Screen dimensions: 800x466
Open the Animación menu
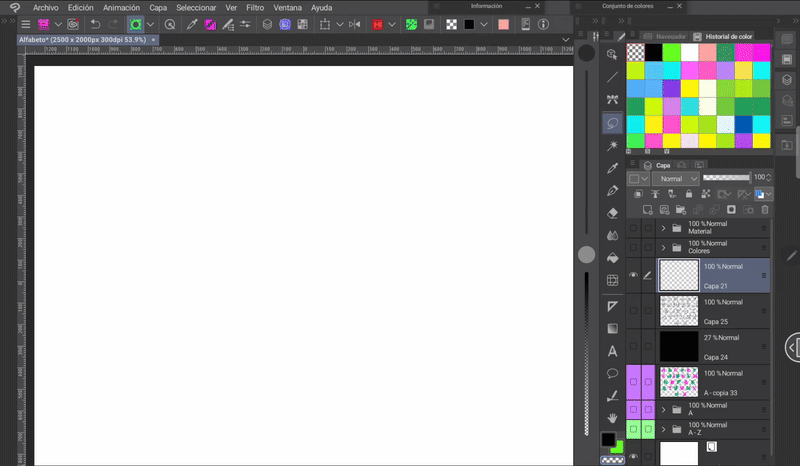click(121, 8)
